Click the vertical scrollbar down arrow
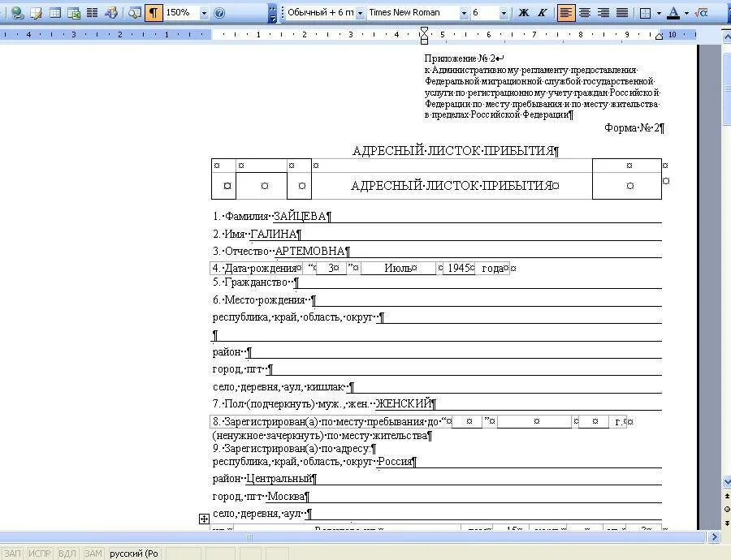The image size is (731, 560). tap(727, 480)
